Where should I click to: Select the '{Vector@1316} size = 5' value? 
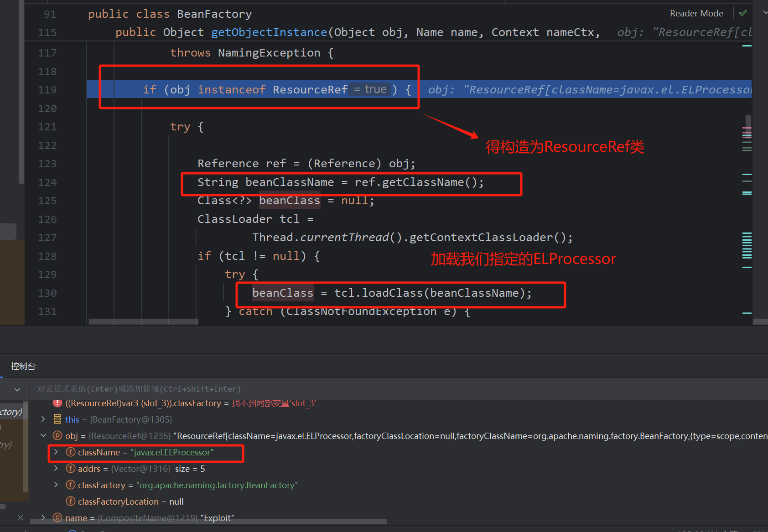click(x=158, y=469)
